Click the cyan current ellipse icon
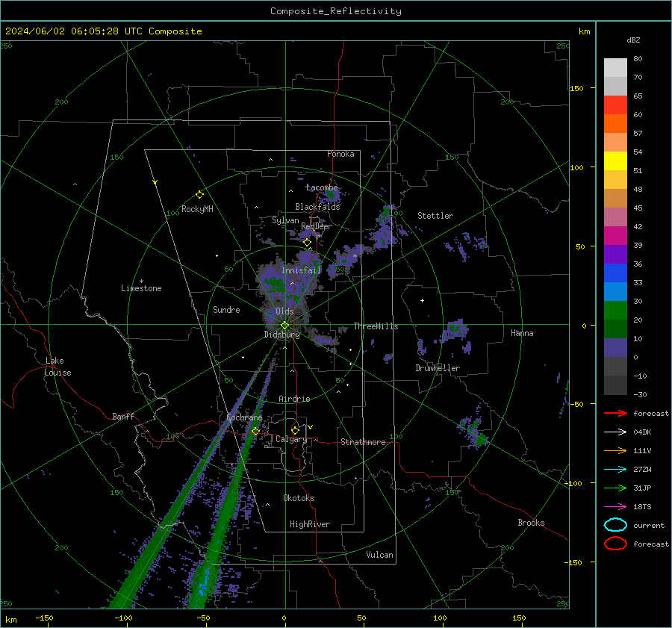Image resolution: width=672 pixels, height=628 pixels. pos(615,525)
